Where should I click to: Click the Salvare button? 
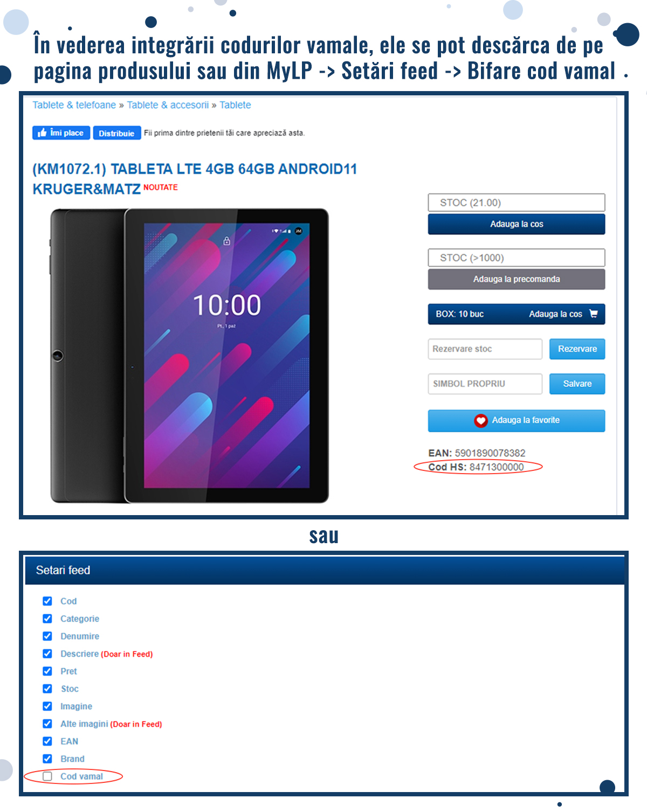point(577,384)
